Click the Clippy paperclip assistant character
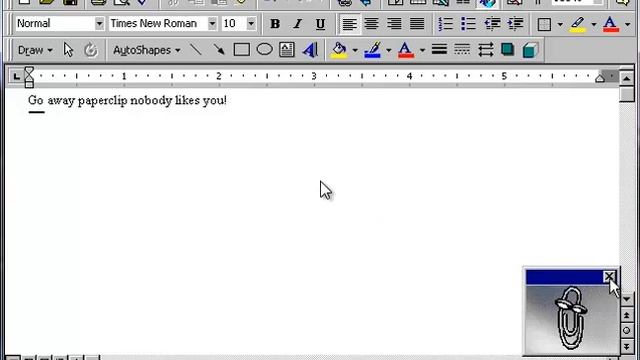This screenshot has width=640, height=360. pyautogui.click(x=571, y=317)
